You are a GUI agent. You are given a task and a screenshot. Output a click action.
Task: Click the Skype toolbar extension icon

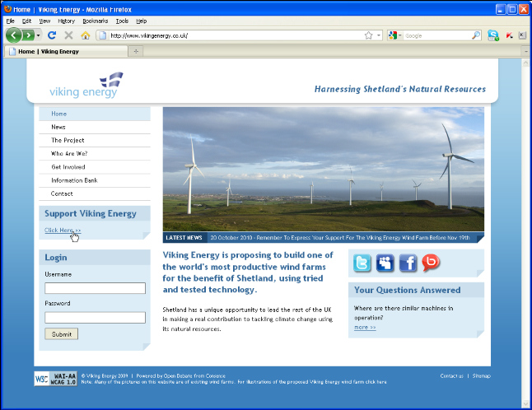coord(493,35)
